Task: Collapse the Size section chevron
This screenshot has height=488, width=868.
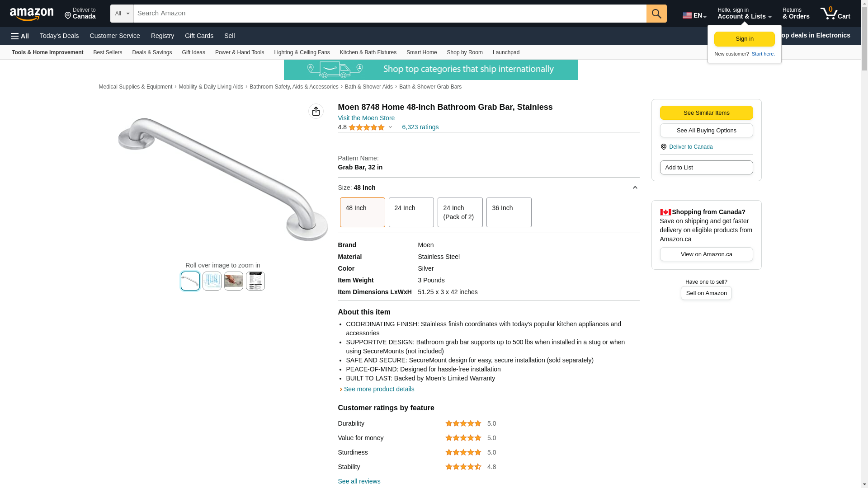Action: tap(635, 188)
